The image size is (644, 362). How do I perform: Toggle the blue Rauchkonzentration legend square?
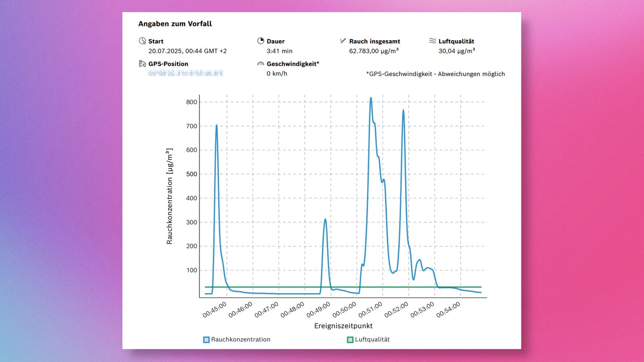click(206, 340)
